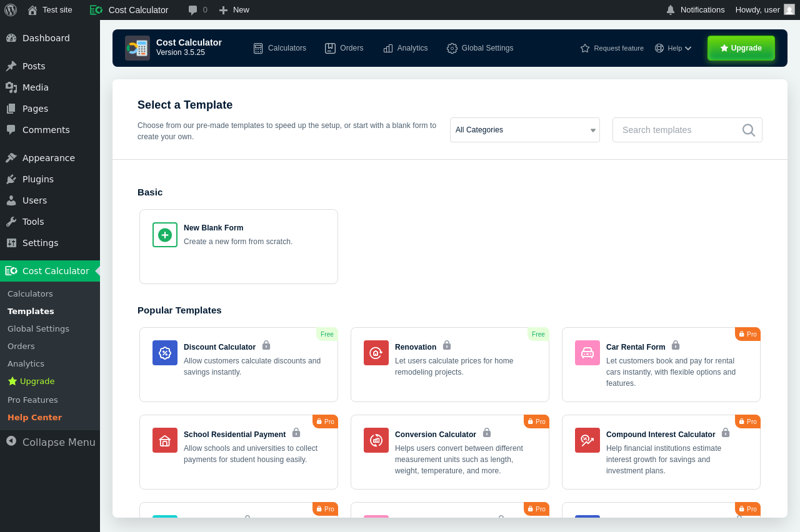Click the comments bubble in admin bar
Image resolution: width=800 pixels, height=532 pixels.
pos(193,10)
